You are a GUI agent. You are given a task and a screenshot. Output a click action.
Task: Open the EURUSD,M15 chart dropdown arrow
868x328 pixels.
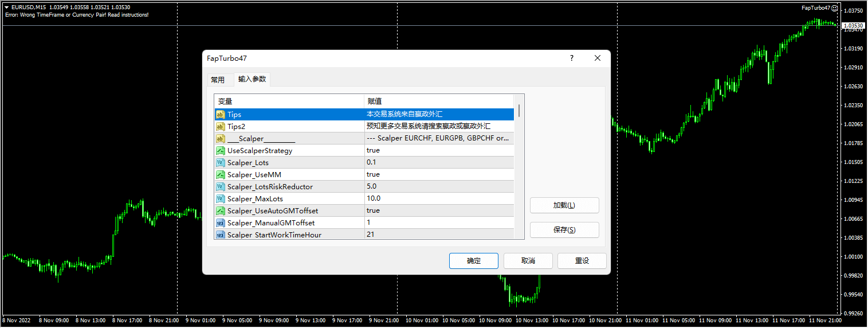click(6, 7)
